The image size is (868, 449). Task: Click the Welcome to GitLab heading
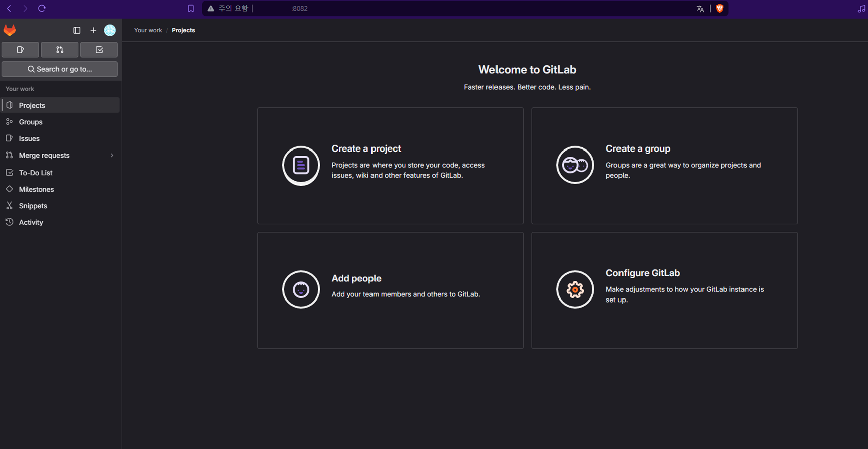pos(527,70)
